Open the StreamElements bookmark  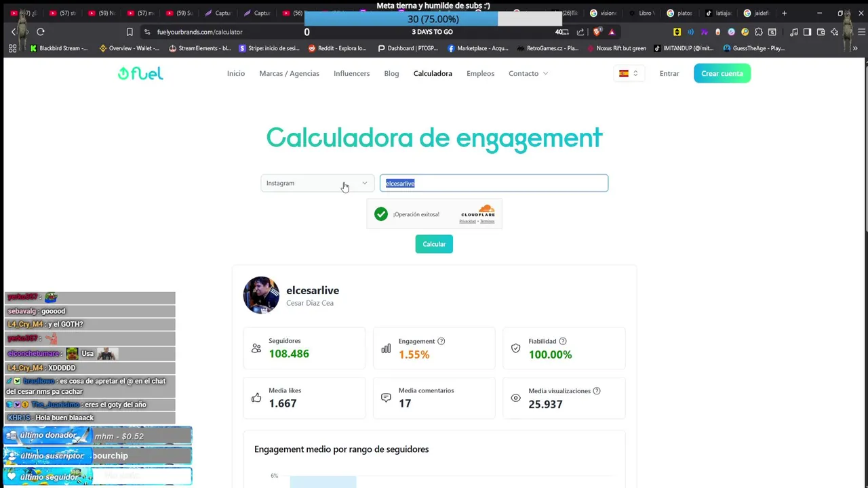pos(199,48)
